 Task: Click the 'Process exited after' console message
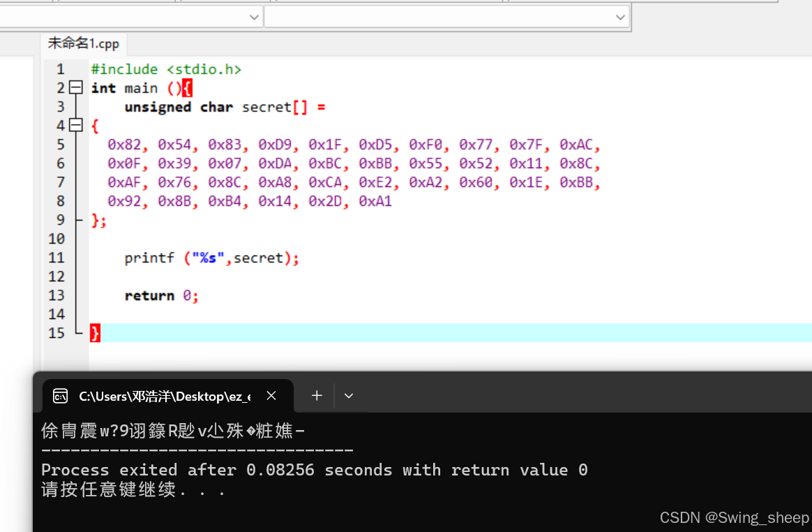point(315,470)
